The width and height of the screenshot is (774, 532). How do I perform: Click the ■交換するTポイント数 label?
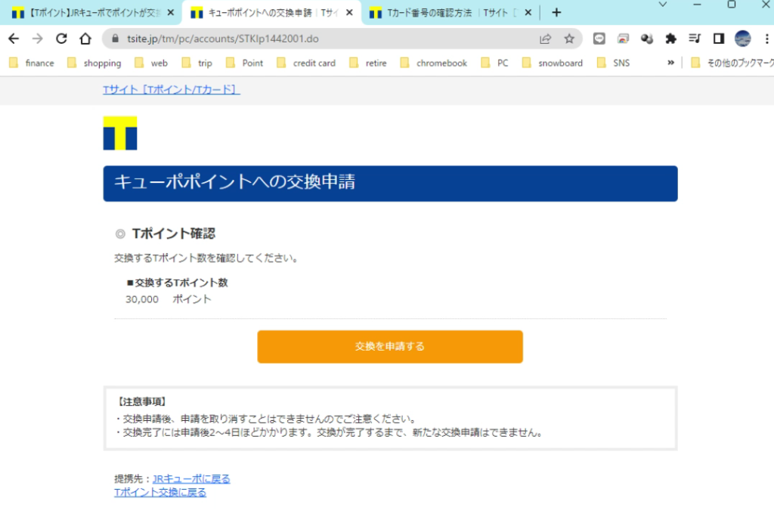point(177,283)
